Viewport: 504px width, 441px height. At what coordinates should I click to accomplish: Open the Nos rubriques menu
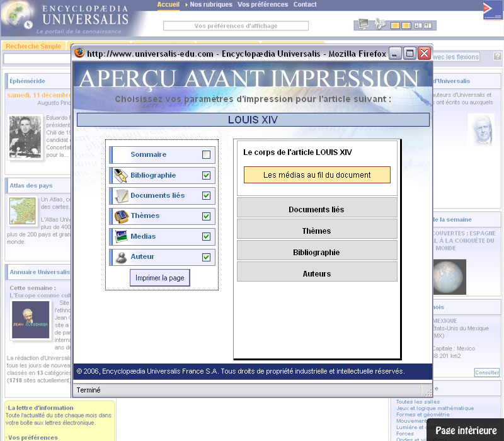211,4
